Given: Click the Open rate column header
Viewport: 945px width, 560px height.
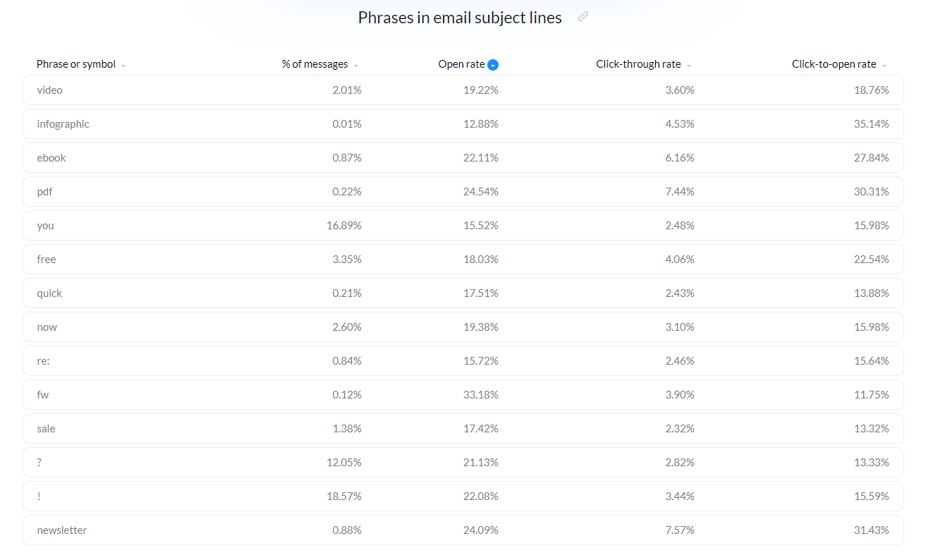Looking at the screenshot, I should pos(462,64).
